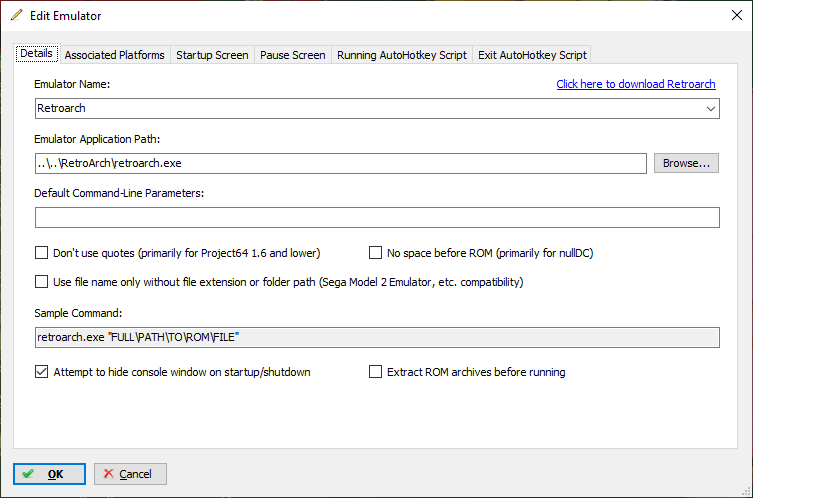Click the Browse button
The image size is (819, 498).
[686, 163]
